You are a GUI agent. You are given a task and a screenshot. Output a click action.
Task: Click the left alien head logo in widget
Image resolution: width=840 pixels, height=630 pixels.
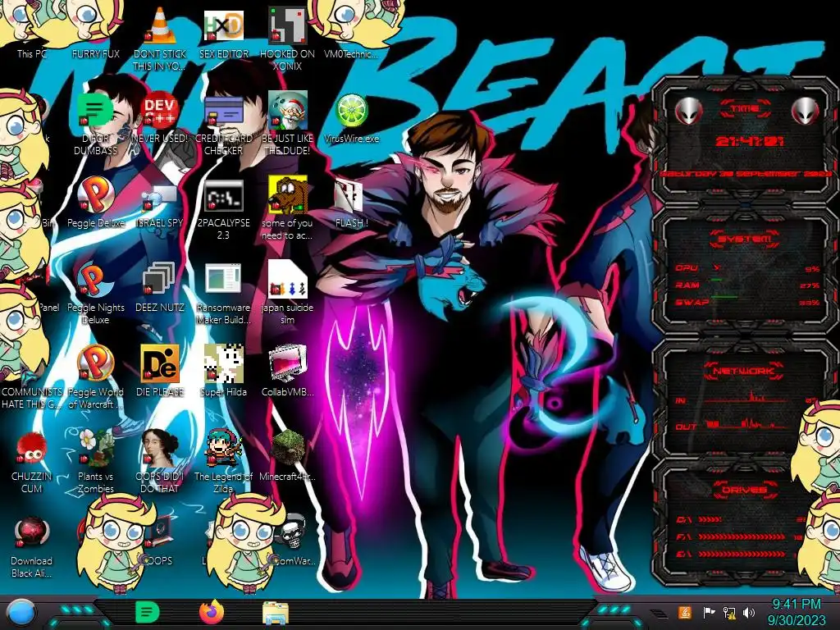pos(688,112)
